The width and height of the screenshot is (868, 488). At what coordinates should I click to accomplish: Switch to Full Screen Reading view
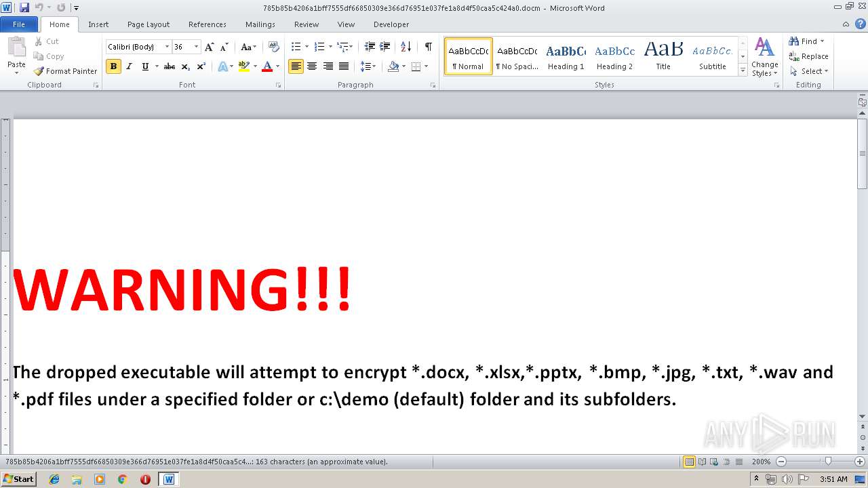(x=701, y=462)
